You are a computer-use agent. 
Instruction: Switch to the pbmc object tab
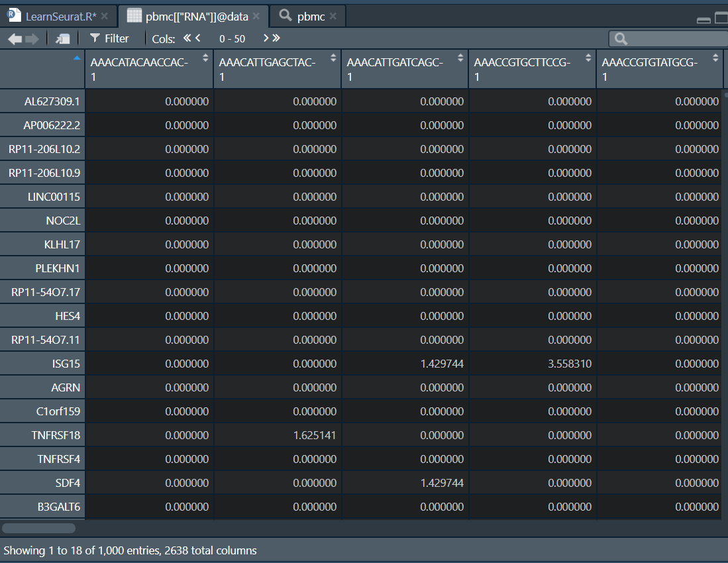pos(311,17)
